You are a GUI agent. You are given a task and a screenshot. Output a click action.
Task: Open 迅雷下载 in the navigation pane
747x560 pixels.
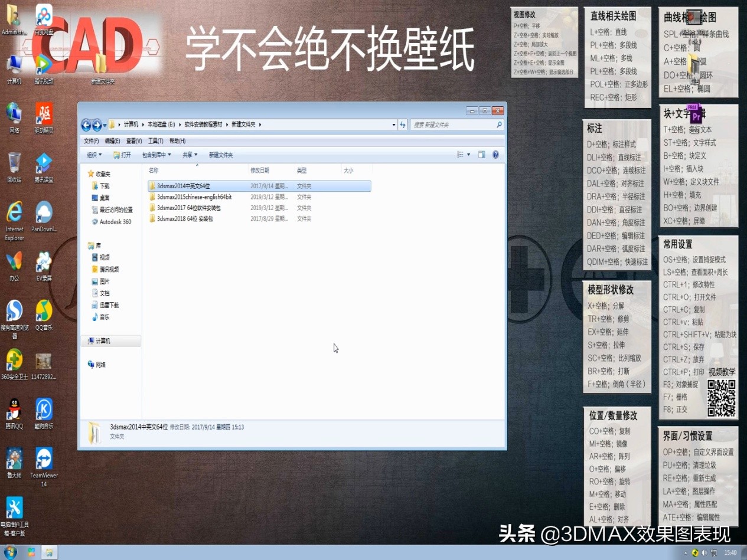click(105, 305)
